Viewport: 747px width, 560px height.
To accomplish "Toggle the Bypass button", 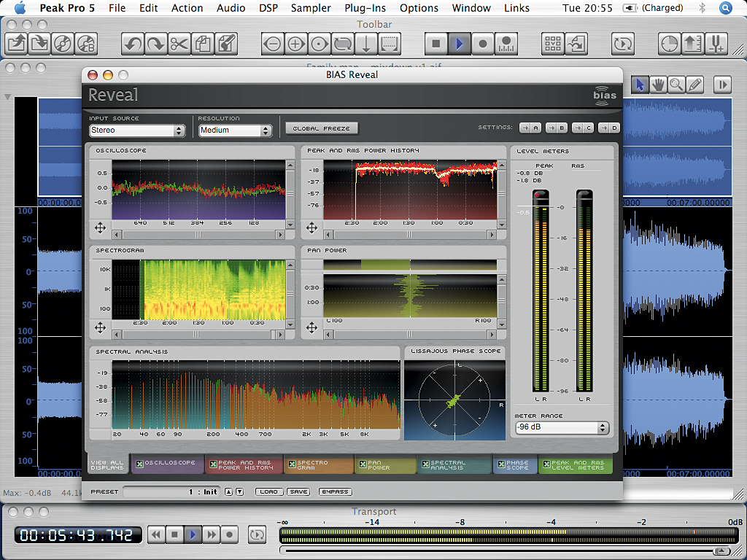I will click(335, 492).
